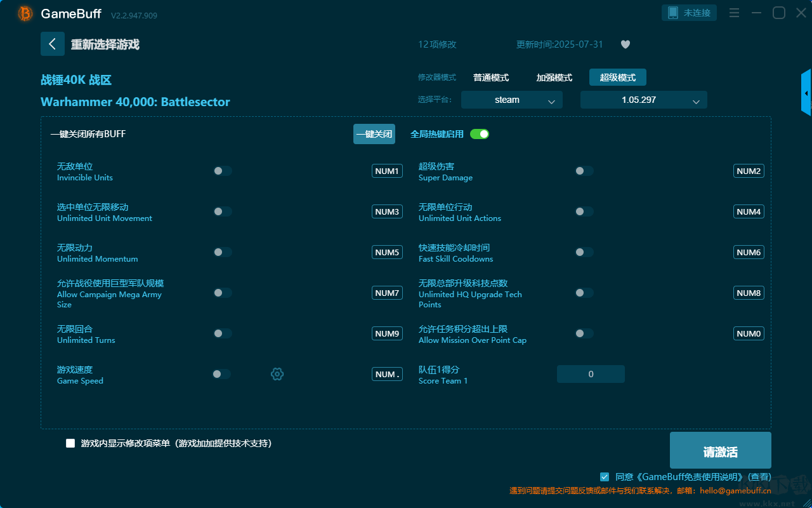Click the 更新时间:2025-07-31 text
Screen dimensions: 812x508
560,44
